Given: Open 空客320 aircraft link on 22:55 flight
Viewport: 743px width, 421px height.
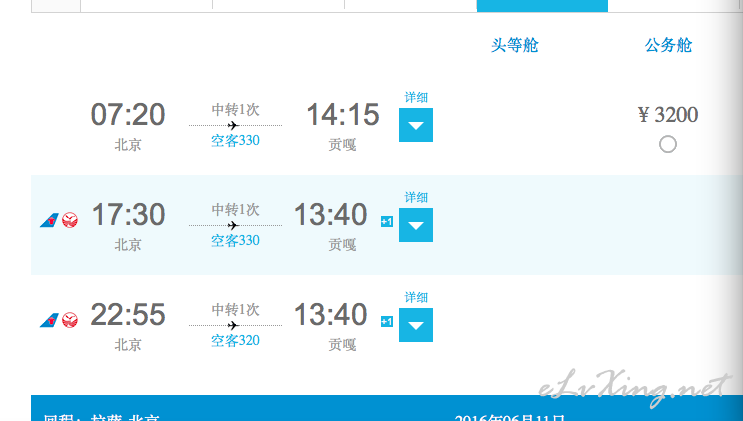Looking at the screenshot, I should point(235,341).
